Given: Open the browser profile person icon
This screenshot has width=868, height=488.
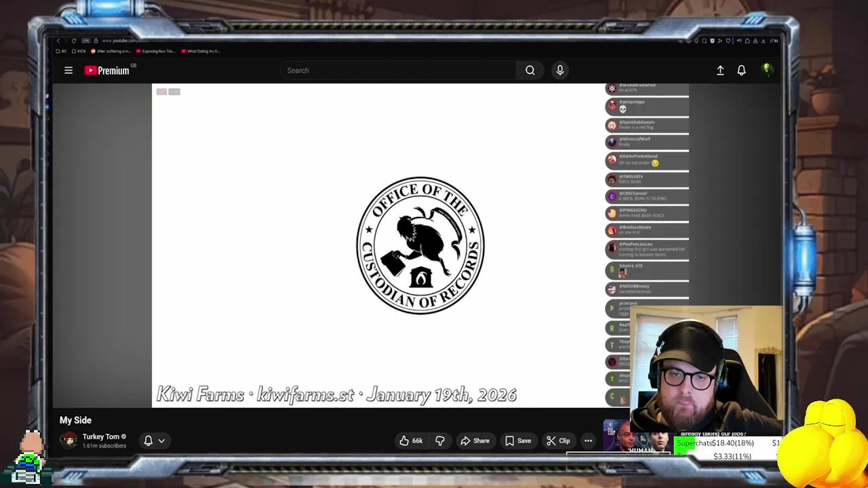Looking at the screenshot, I should click(755, 41).
